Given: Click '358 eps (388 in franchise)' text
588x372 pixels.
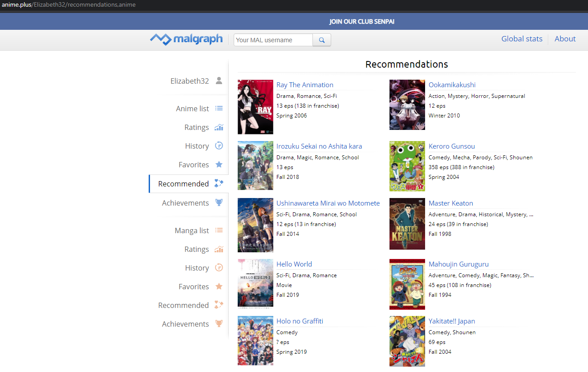Looking at the screenshot, I should pyautogui.click(x=462, y=167).
